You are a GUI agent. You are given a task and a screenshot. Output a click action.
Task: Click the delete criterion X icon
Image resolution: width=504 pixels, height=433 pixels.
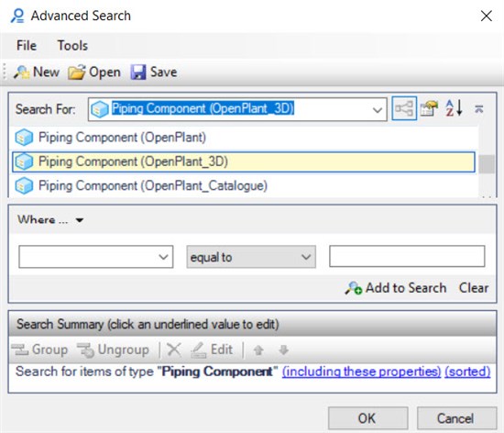tap(174, 350)
